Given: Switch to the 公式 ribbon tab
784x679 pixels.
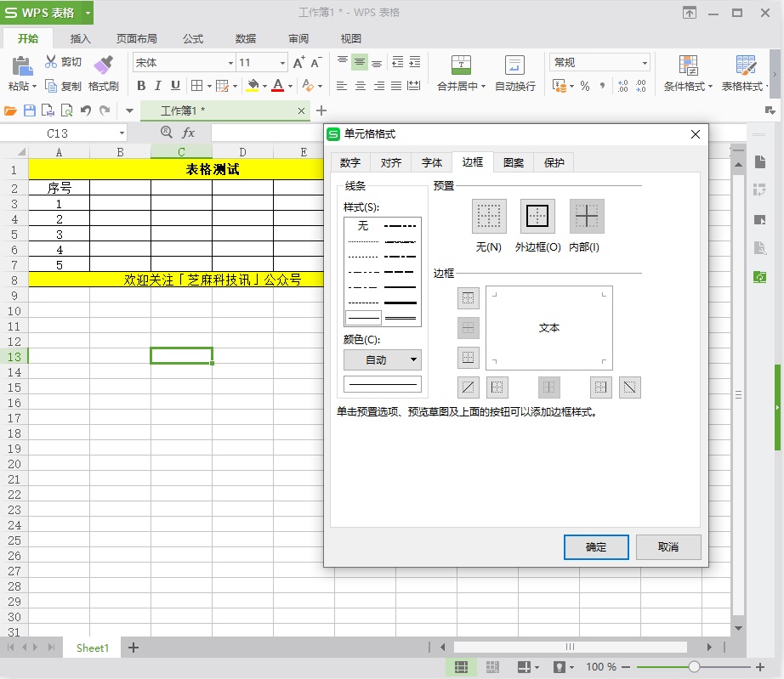Looking at the screenshot, I should [192, 38].
